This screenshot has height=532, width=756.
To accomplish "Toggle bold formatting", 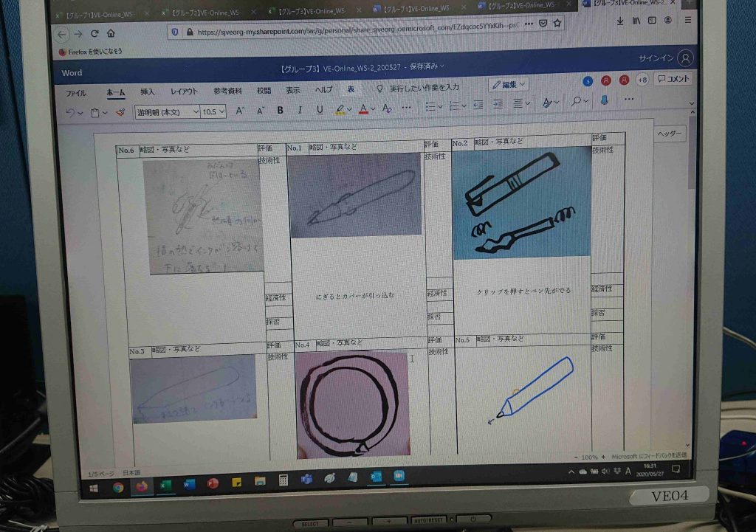I will pyautogui.click(x=280, y=111).
